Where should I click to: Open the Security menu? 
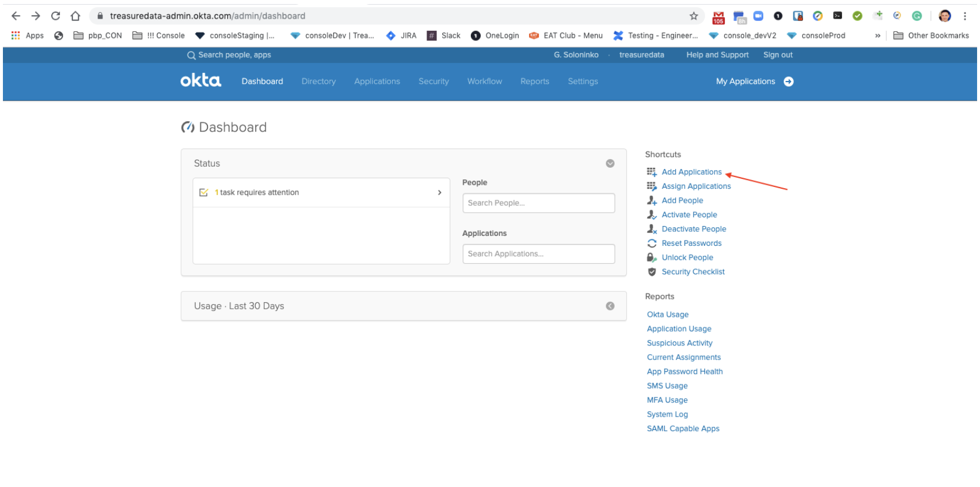click(x=433, y=82)
